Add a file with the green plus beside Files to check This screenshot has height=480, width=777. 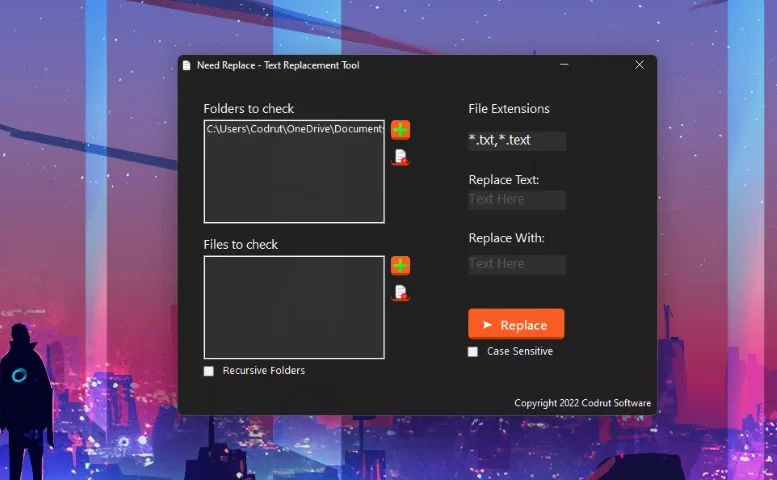400,266
